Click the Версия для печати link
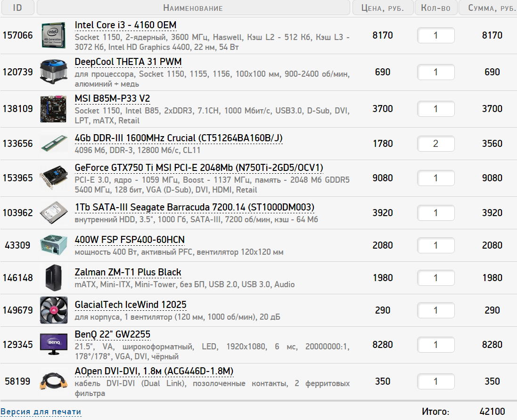517x420 pixels. pos(41,412)
